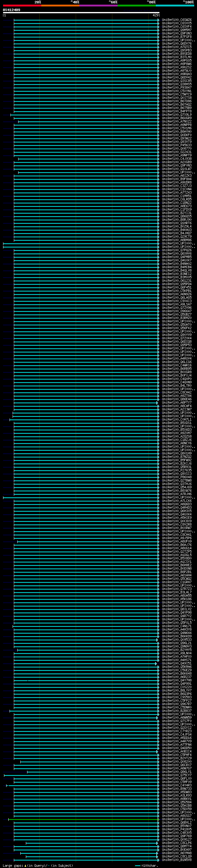This screenshot has width=197, height=868.
Task: Click the alignment bar for UniRef100_Q7X9L9
Action: tap(85, 115)
